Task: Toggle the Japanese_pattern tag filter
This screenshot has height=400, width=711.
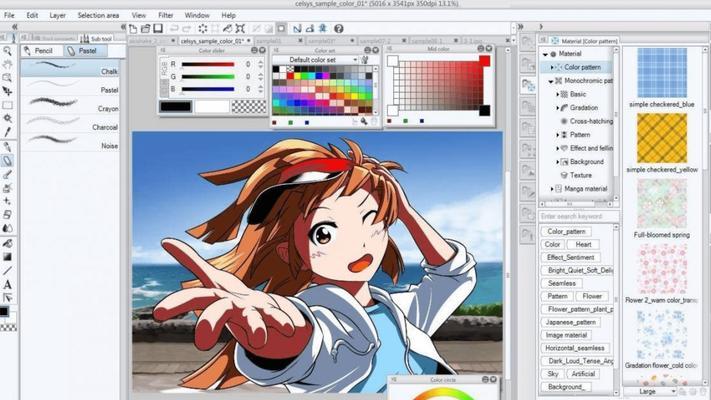Action: (571, 322)
